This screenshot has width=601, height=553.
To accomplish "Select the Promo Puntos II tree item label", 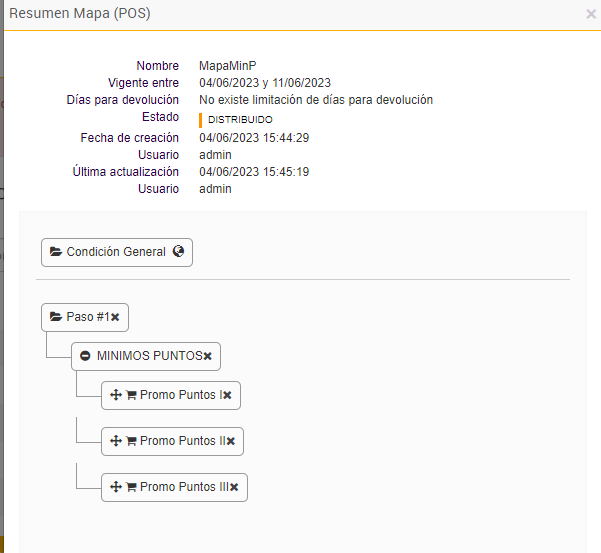I will tap(182, 441).
